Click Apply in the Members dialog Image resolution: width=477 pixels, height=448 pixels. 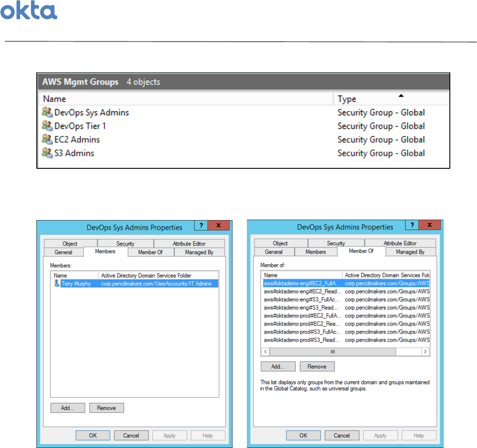[170, 436]
